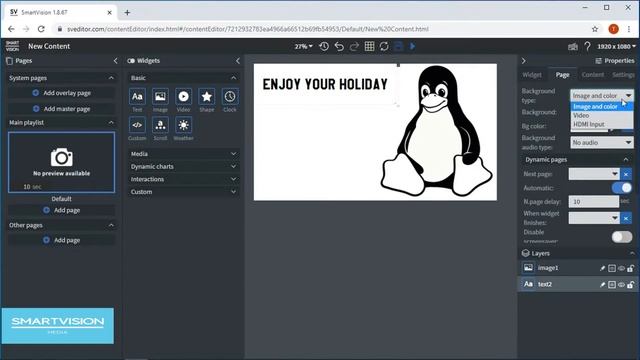This screenshot has height=360, width=640.
Task: Add a Text widget
Action: (x=137, y=97)
